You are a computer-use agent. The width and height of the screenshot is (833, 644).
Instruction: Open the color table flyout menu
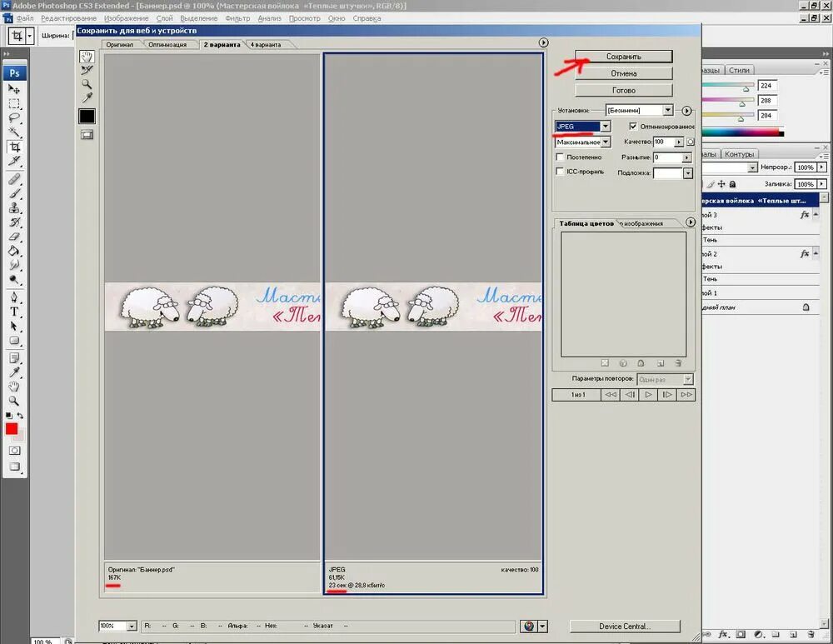(690, 222)
